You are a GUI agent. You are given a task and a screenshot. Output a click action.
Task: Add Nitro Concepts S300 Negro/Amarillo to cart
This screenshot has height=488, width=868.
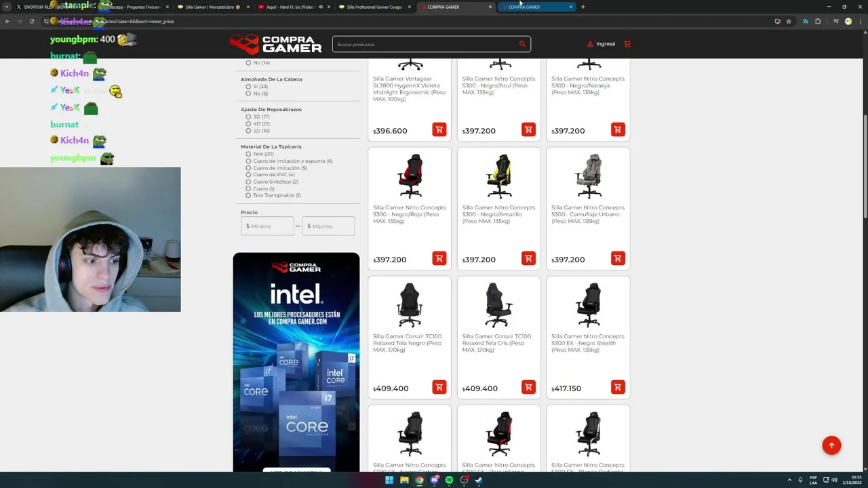(528, 258)
